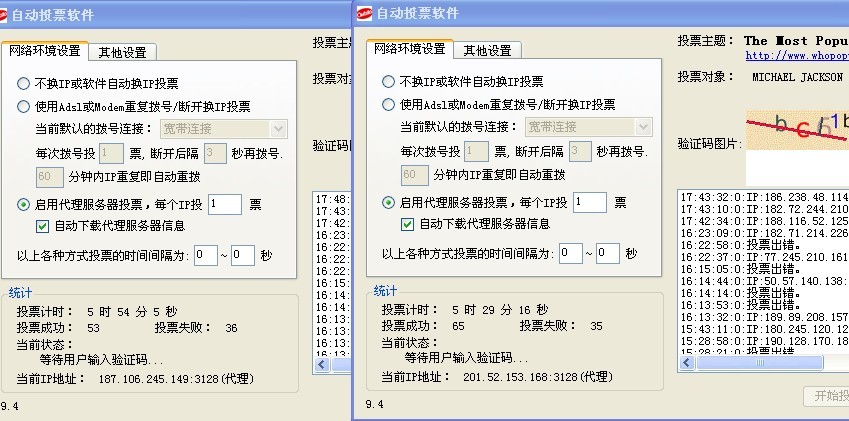Choose Adsl/Modem redial option in left window
This screenshot has height=421, width=849.
(23, 107)
